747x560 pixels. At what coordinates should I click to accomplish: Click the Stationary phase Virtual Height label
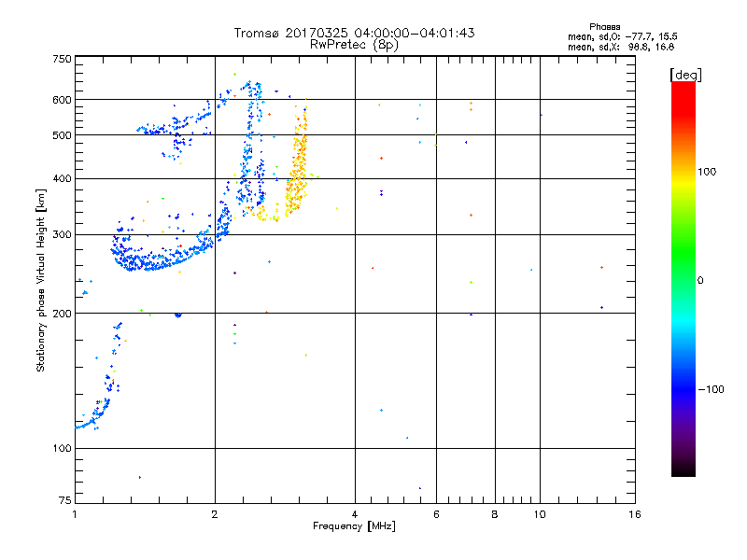point(41,280)
